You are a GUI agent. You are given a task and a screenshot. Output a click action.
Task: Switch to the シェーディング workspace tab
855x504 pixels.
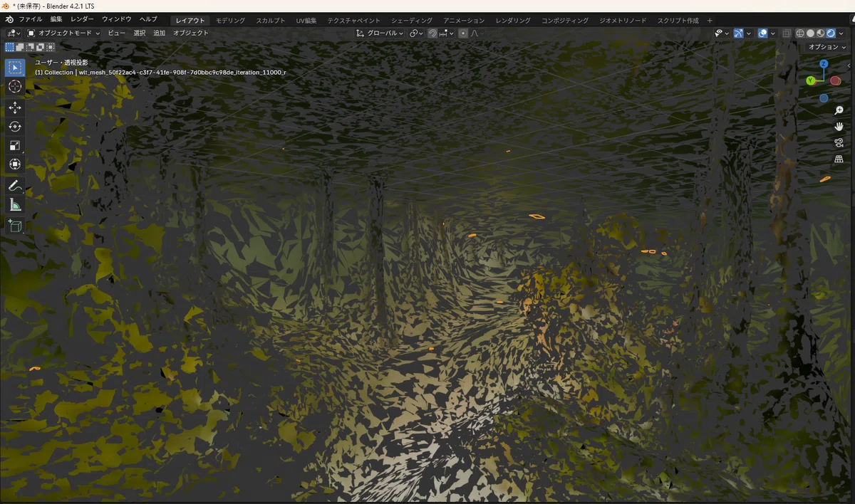click(x=412, y=21)
